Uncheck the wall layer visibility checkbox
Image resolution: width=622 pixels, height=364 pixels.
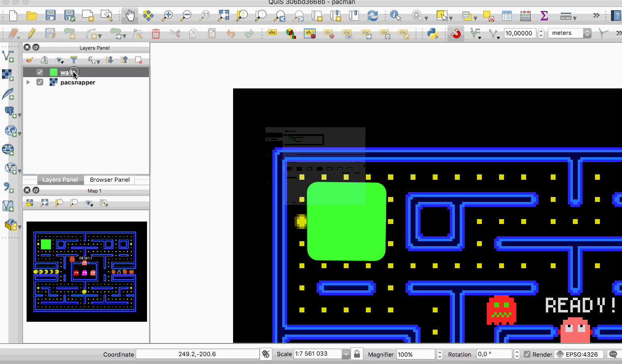click(40, 72)
